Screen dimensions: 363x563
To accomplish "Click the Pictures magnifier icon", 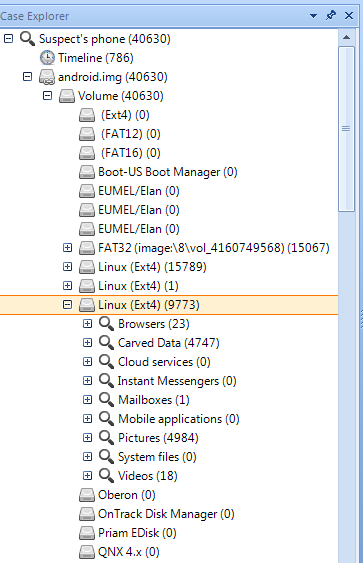I will click(107, 438).
